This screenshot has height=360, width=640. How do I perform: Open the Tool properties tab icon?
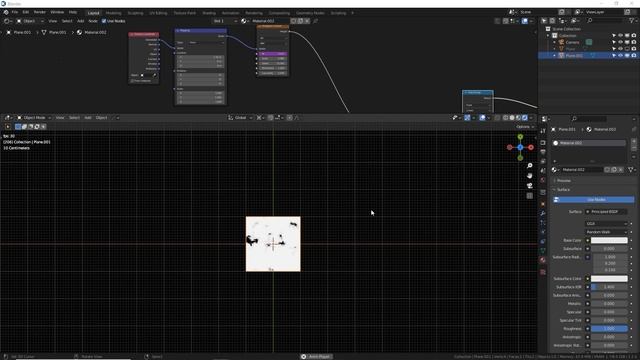coord(543,131)
